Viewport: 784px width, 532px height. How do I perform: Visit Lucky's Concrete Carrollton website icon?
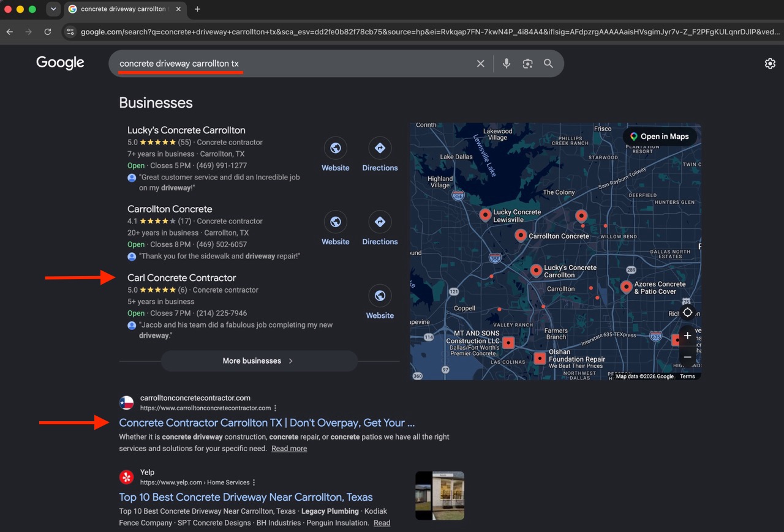coord(336,148)
